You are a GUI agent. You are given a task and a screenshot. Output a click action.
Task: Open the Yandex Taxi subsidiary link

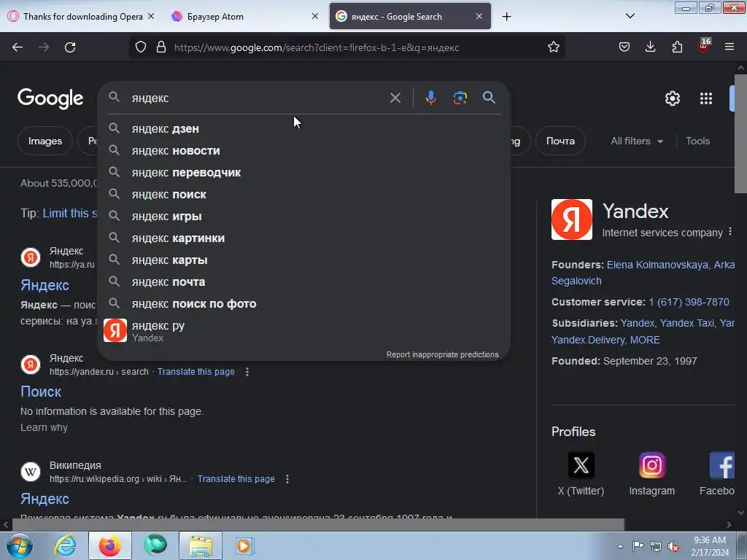(686, 323)
